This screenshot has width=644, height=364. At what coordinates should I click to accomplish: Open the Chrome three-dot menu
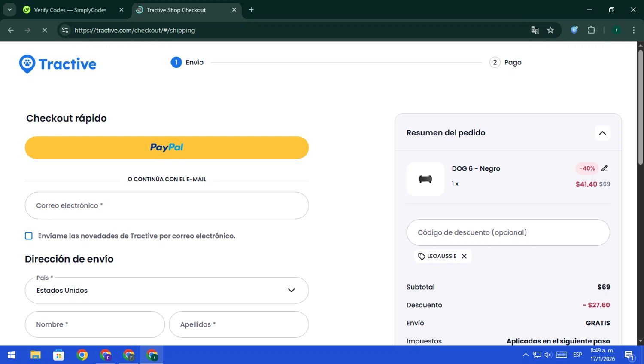click(634, 30)
